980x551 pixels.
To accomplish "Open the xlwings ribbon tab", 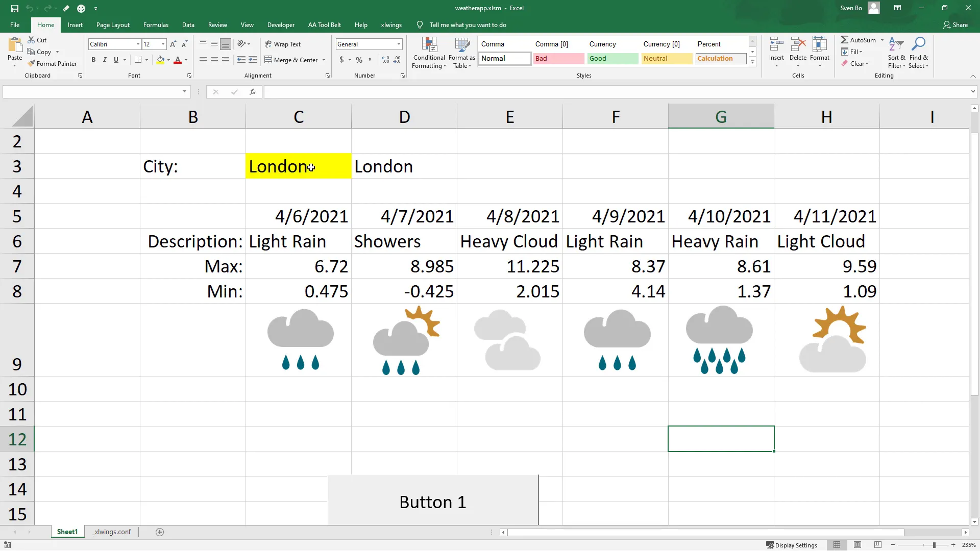I will 391,24.
